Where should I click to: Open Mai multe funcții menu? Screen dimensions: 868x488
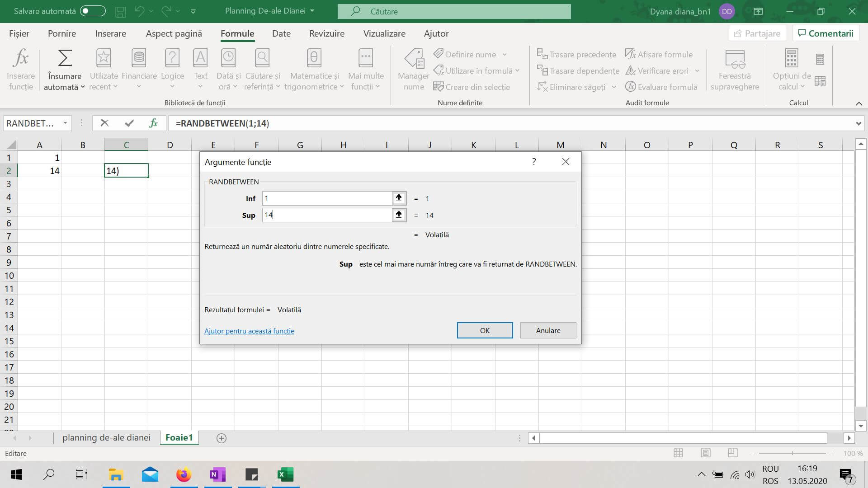(x=366, y=69)
